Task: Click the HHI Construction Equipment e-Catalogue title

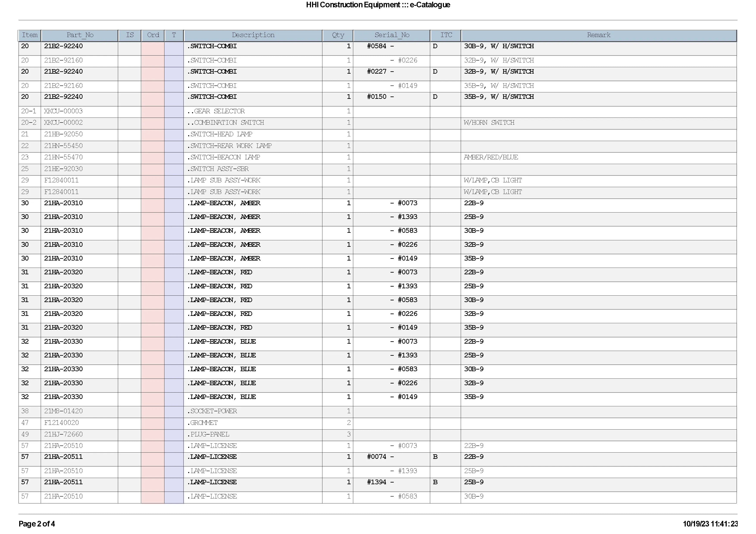Action: pos(378,5)
